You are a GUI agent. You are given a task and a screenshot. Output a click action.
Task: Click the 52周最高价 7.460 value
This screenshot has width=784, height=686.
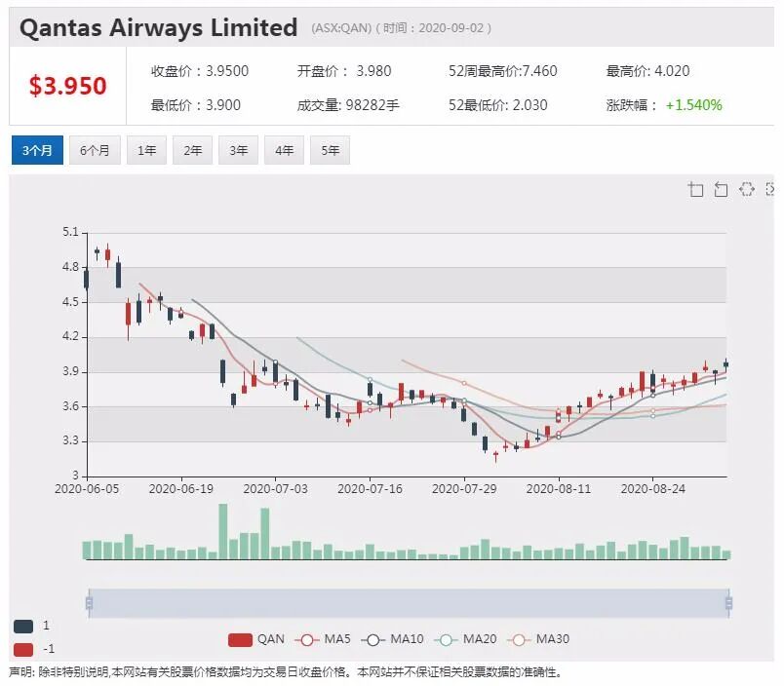[502, 71]
